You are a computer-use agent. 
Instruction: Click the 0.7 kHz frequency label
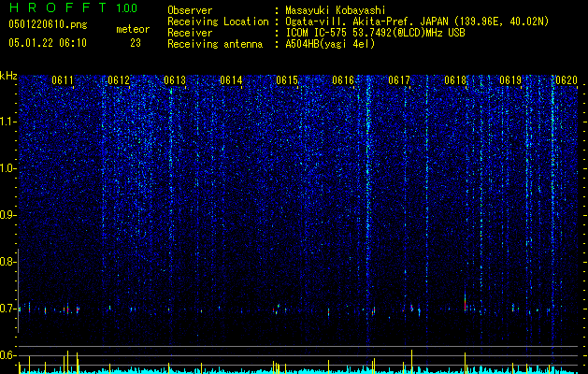point(7,309)
